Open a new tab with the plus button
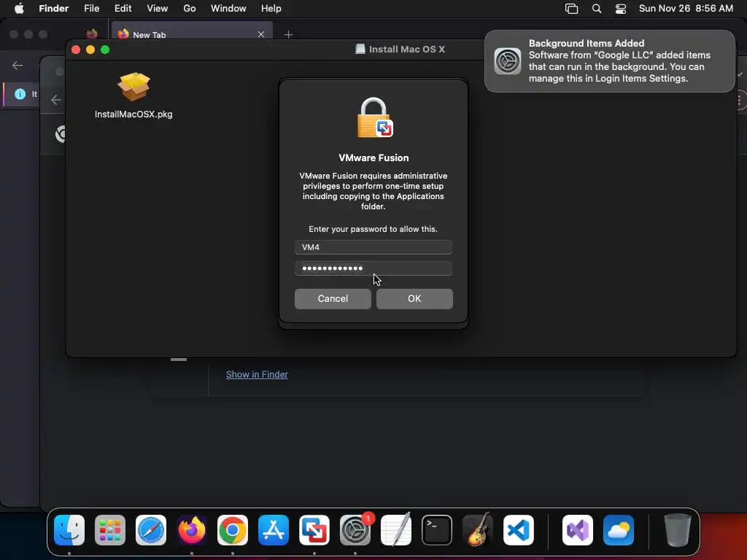 [x=288, y=34]
